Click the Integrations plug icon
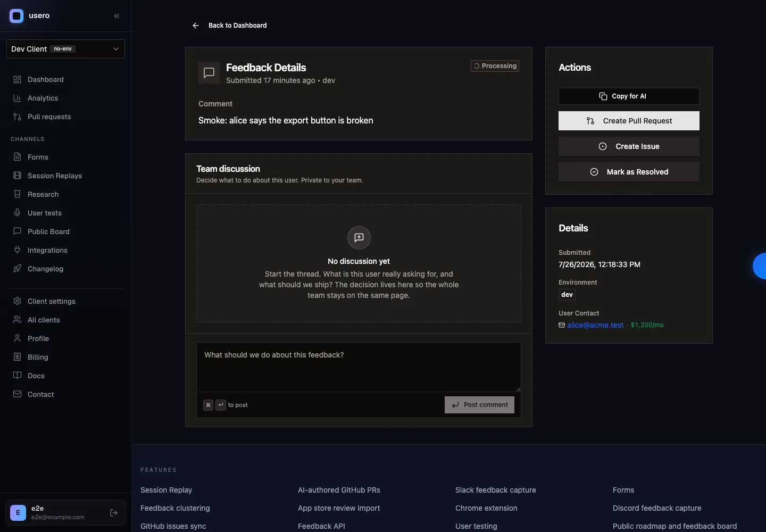The width and height of the screenshot is (766, 532). click(x=17, y=250)
